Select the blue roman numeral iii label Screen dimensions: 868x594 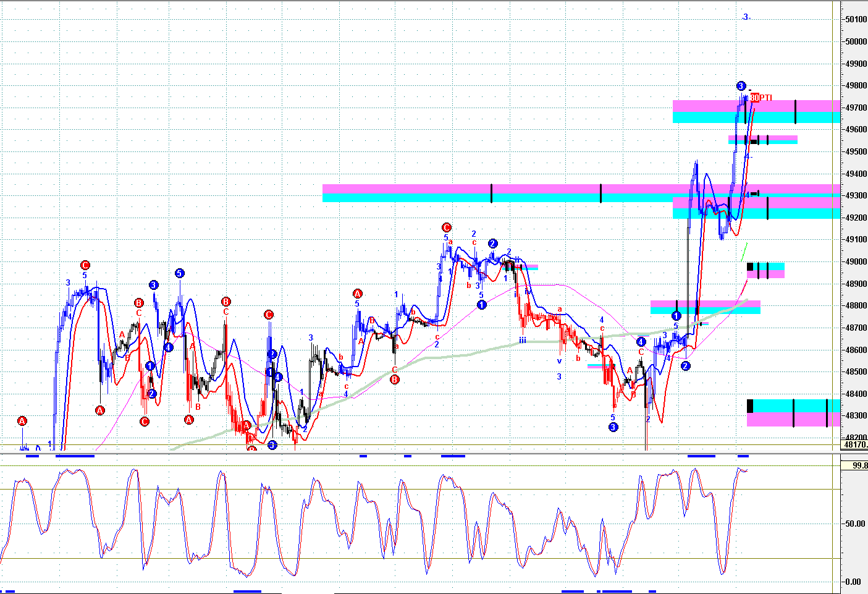click(x=523, y=340)
